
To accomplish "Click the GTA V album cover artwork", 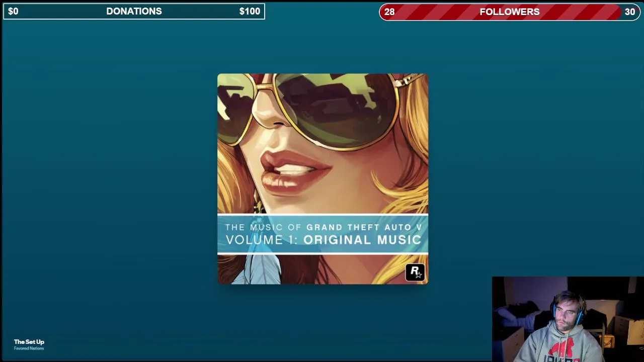I will pos(323,179).
